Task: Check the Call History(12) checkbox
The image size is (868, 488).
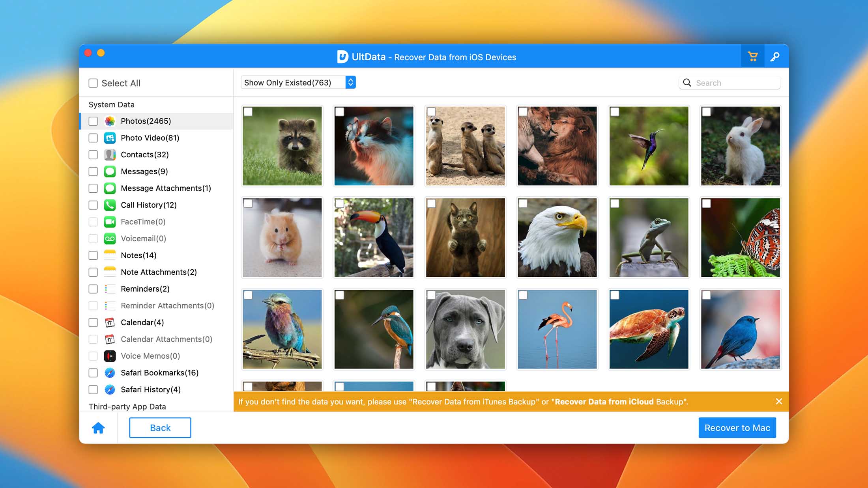Action: click(x=93, y=205)
